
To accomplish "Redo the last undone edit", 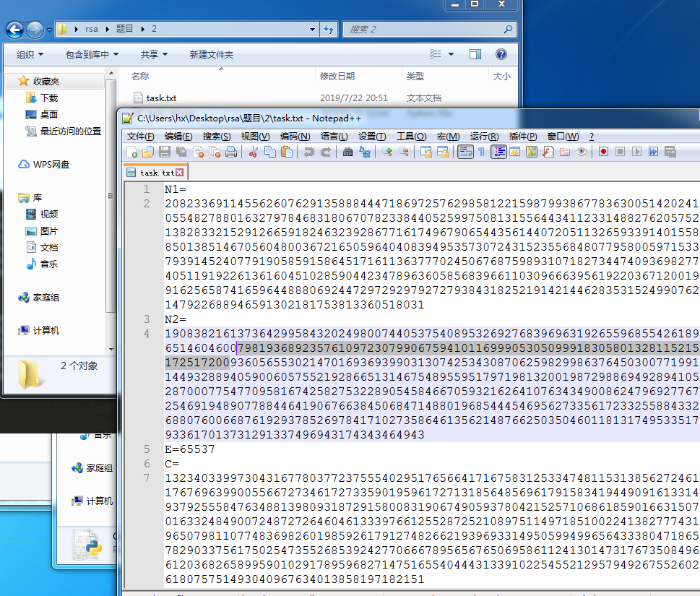I will pos(326,152).
